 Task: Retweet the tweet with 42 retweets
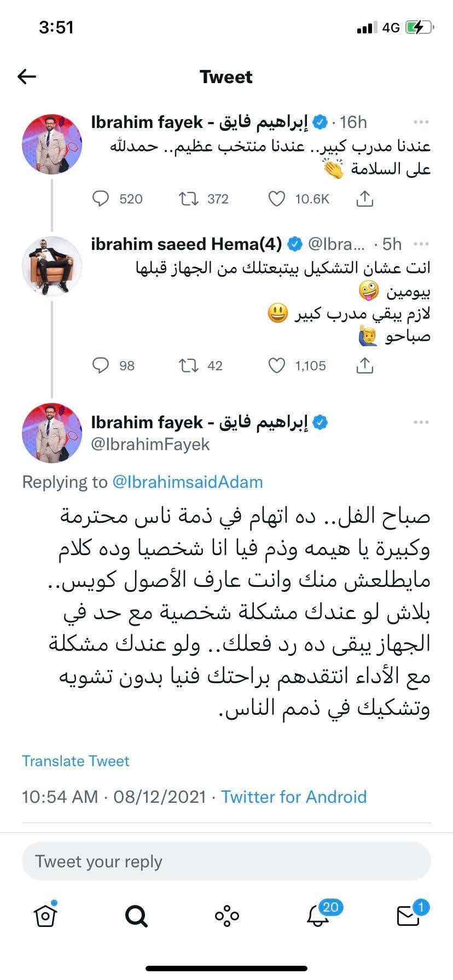(189, 365)
